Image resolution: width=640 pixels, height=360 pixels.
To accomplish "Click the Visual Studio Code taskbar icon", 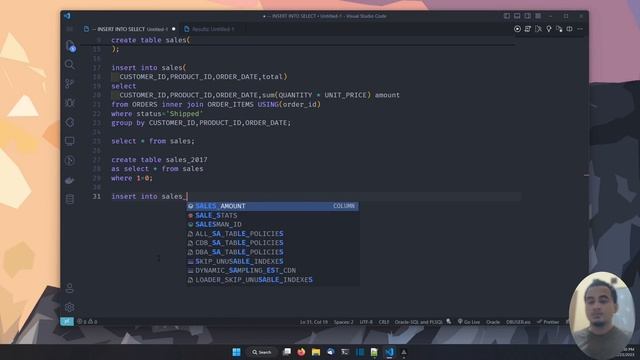I will pos(389,352).
